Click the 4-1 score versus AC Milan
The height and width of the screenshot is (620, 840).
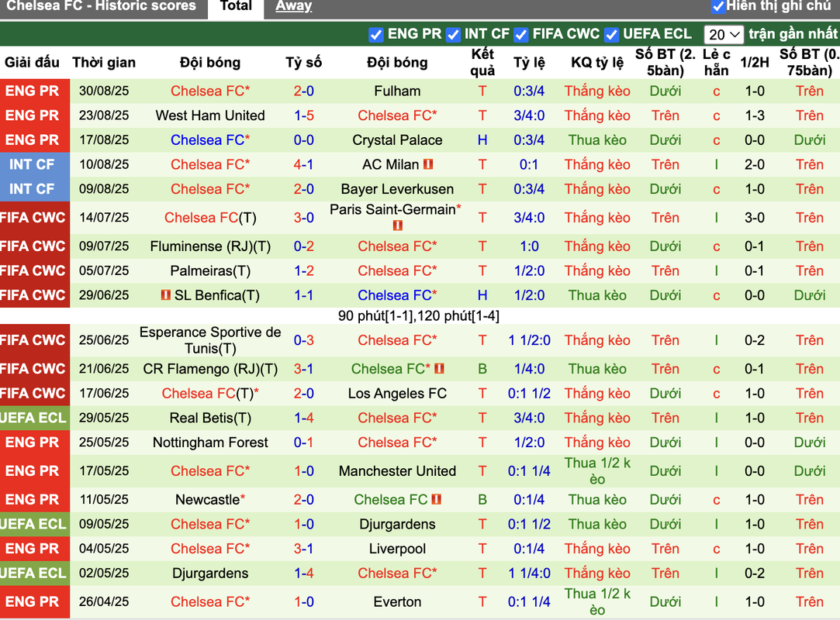click(303, 164)
